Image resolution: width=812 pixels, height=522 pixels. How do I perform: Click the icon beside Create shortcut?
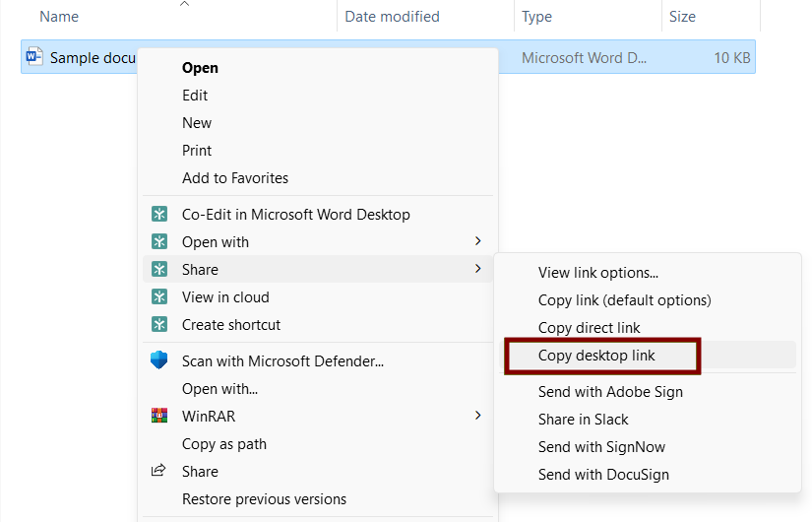point(158,325)
